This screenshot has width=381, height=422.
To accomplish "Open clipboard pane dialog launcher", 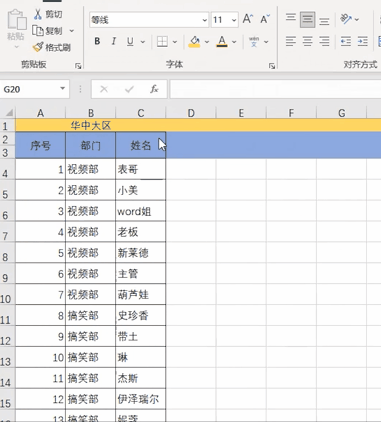I will 78,66.
